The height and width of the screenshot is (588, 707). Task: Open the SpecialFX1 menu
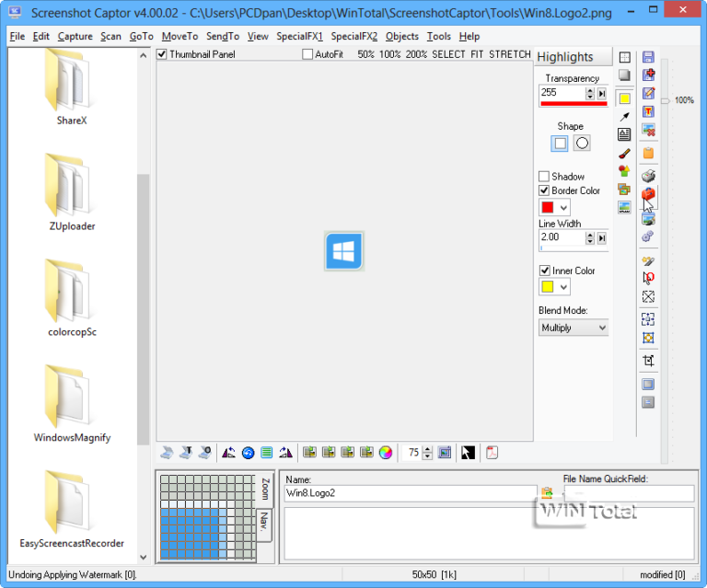coord(300,36)
